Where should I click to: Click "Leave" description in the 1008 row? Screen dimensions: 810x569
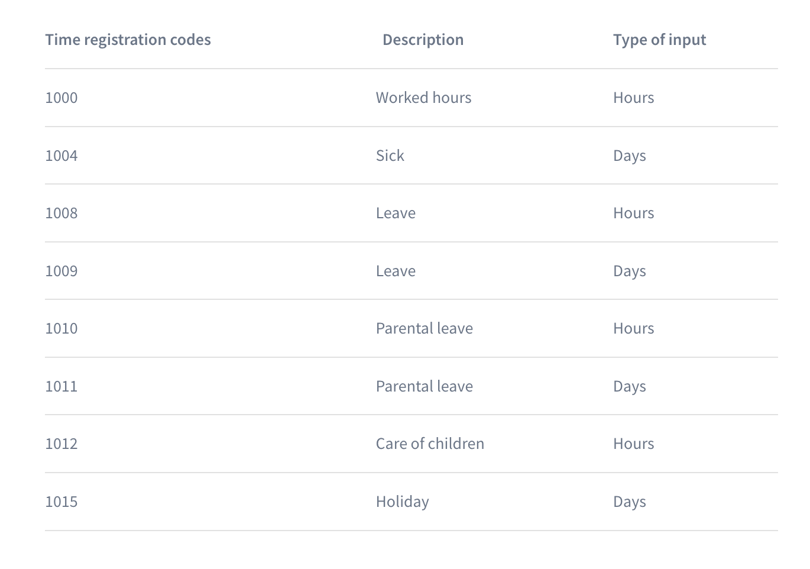coord(395,213)
